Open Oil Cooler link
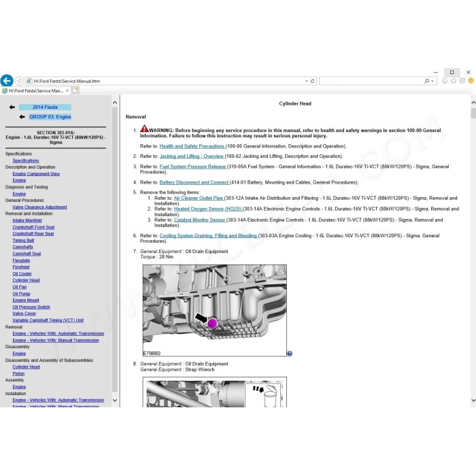Screen dimensions: 476x476 pos(22,274)
